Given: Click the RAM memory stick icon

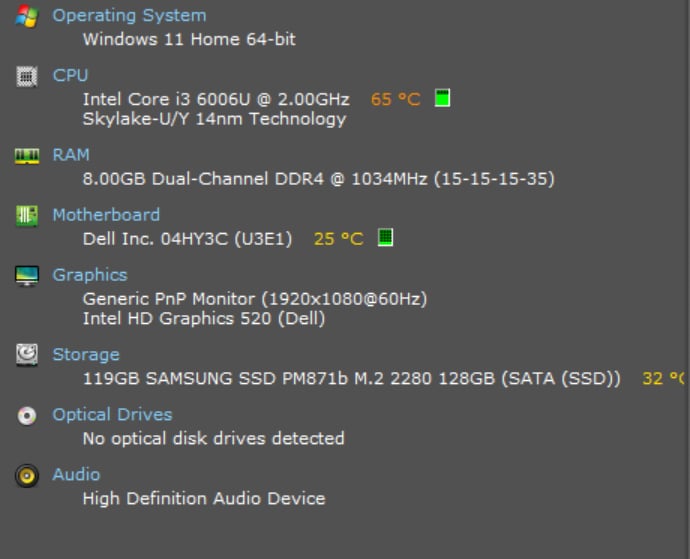Looking at the screenshot, I should tap(27, 155).
